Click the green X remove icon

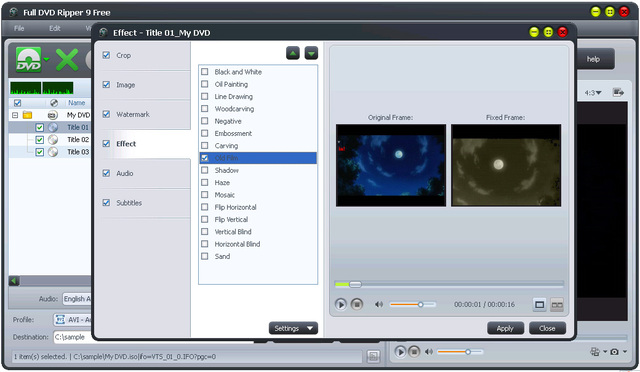67,60
